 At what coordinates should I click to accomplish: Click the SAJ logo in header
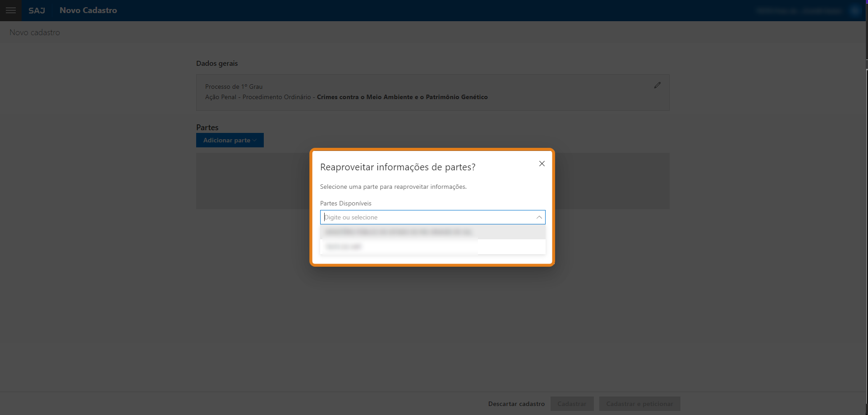coord(37,10)
